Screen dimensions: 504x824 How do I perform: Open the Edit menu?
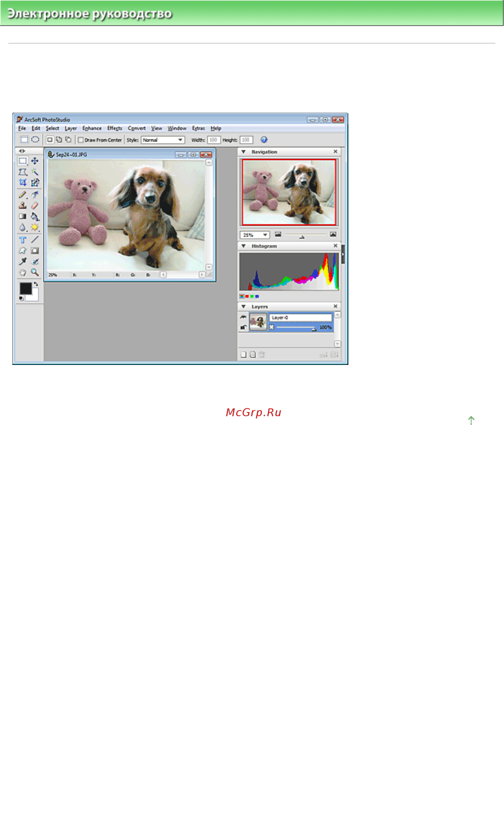click(x=36, y=128)
